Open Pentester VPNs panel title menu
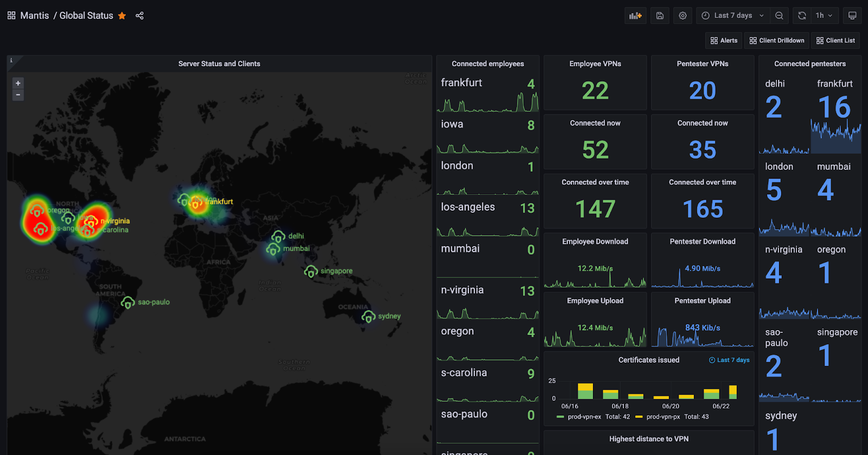This screenshot has height=455, width=868. (x=703, y=64)
